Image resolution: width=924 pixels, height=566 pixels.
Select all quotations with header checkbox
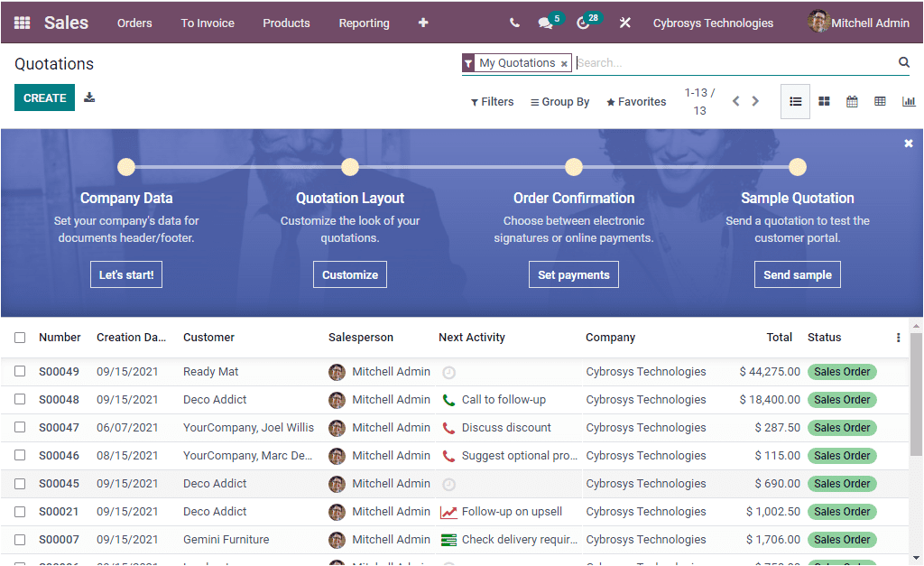pos(20,337)
